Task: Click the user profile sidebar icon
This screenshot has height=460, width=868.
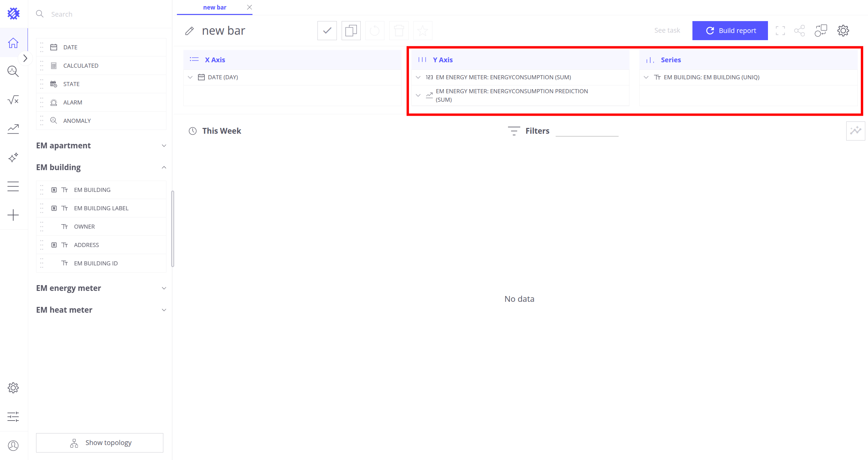Action: (13, 445)
